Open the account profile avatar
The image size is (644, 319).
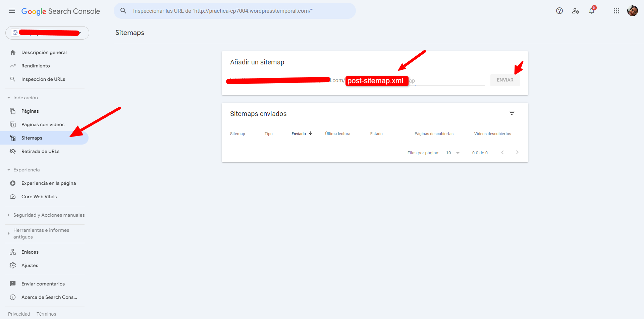633,11
